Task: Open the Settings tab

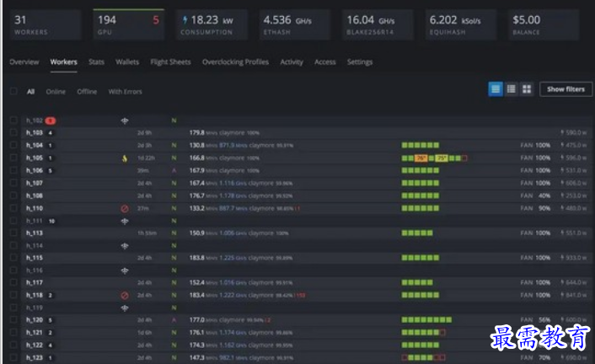Action: [360, 62]
